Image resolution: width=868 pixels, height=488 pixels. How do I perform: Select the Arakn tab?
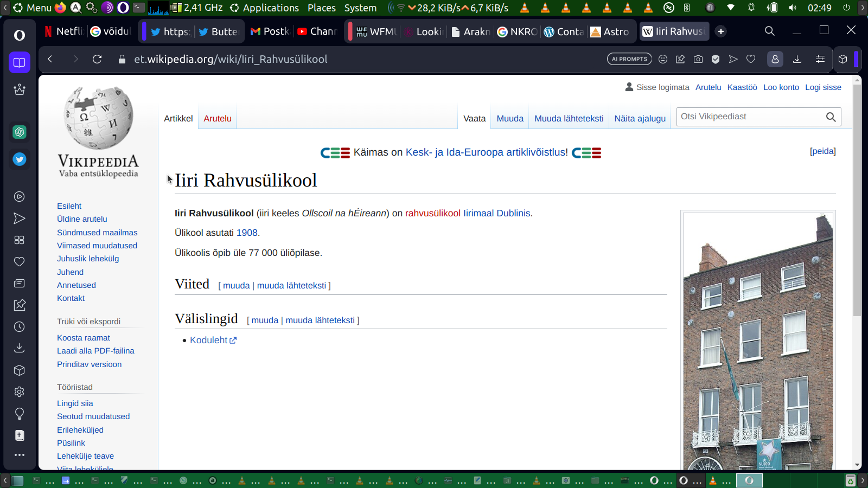[471, 31]
